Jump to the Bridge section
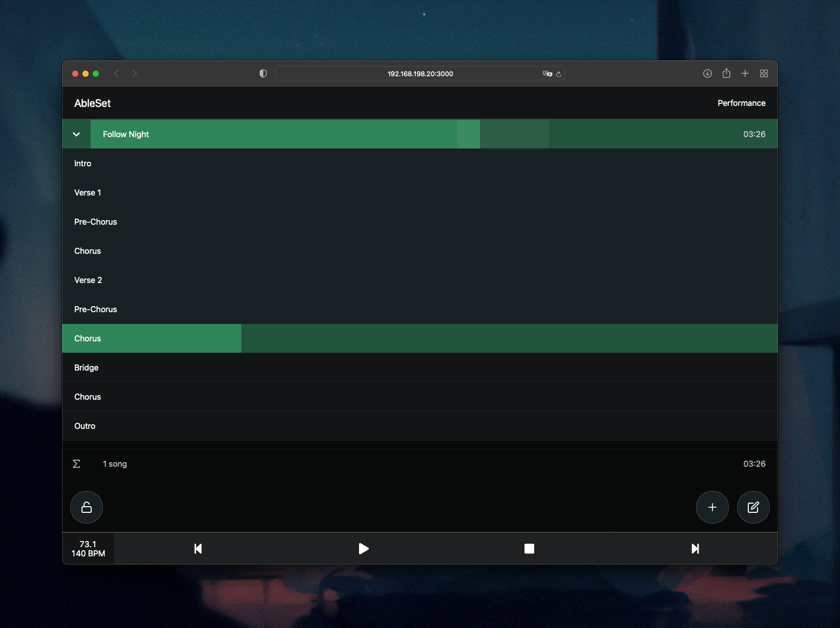840x628 pixels. (87, 367)
